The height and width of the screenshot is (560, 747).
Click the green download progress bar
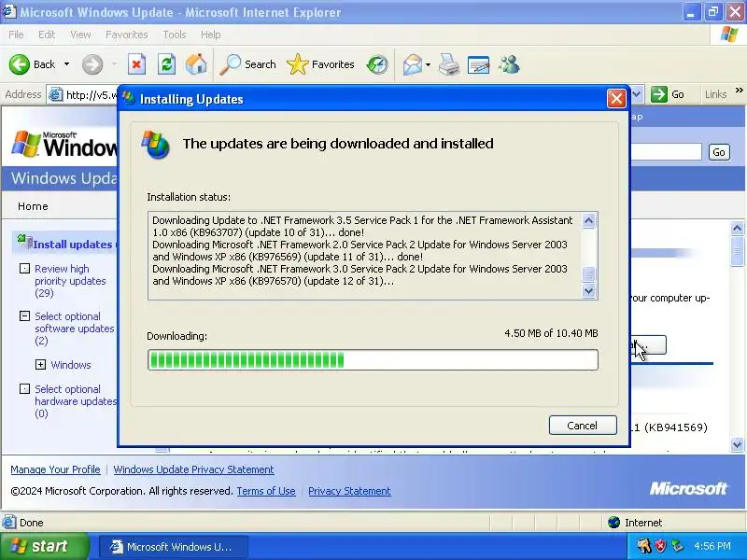(373, 360)
